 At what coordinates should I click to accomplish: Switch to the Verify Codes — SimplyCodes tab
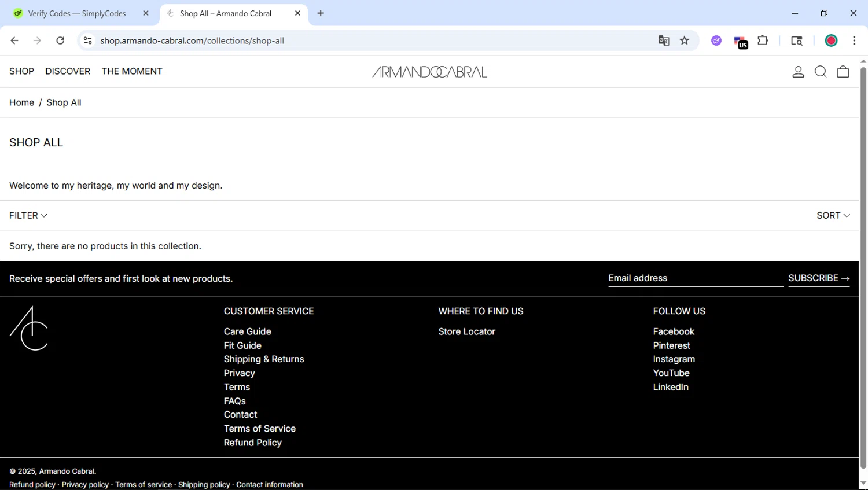pos(77,13)
